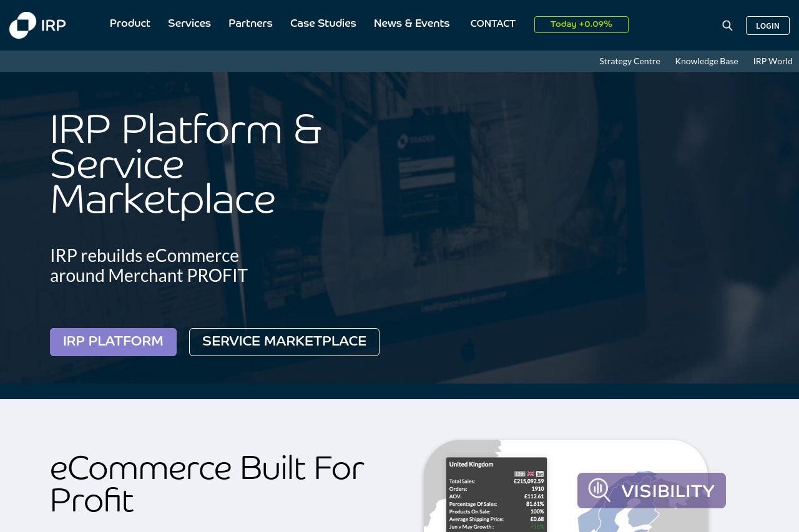Open the Services menu

189,24
